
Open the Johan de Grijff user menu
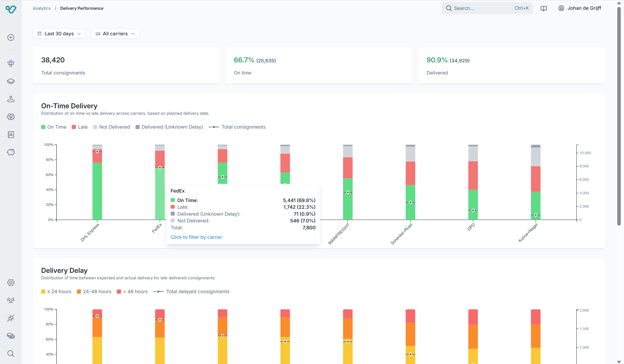pyautogui.click(x=579, y=8)
